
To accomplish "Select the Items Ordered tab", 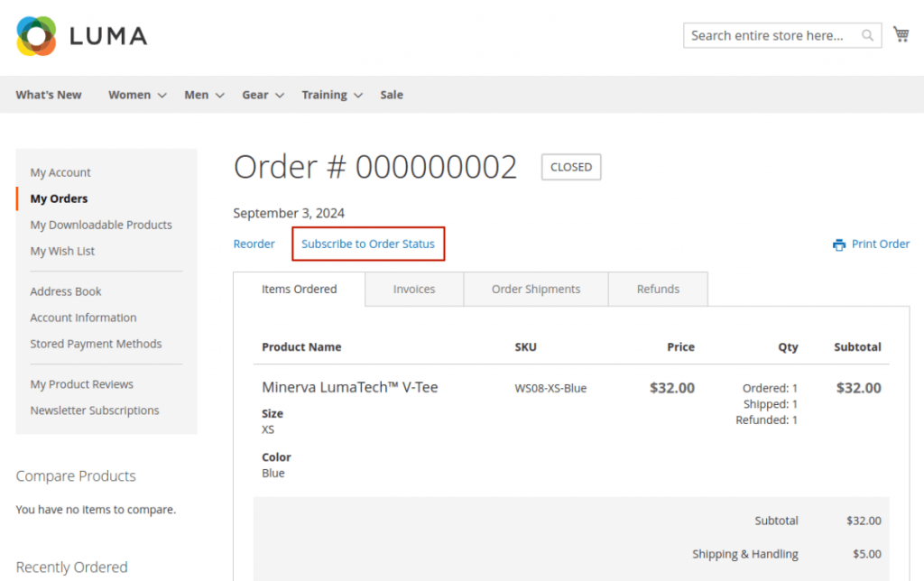I will click(x=299, y=289).
